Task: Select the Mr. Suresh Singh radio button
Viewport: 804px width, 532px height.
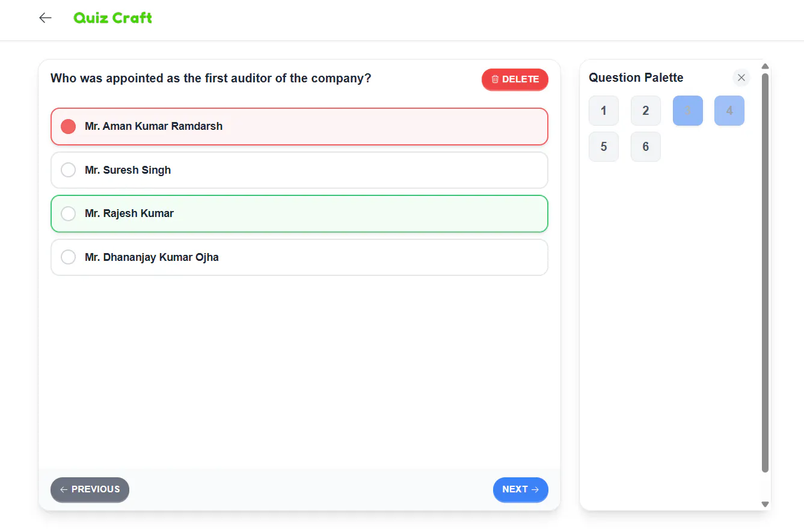Action: click(x=68, y=170)
